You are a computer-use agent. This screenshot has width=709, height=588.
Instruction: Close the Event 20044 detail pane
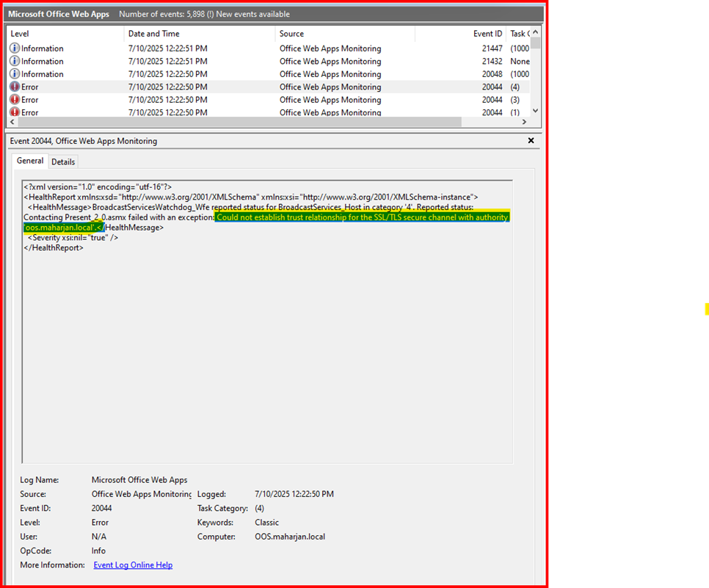(531, 141)
